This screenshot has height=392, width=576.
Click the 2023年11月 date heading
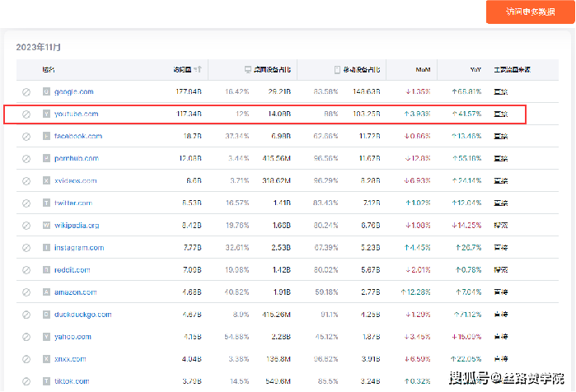coord(39,47)
